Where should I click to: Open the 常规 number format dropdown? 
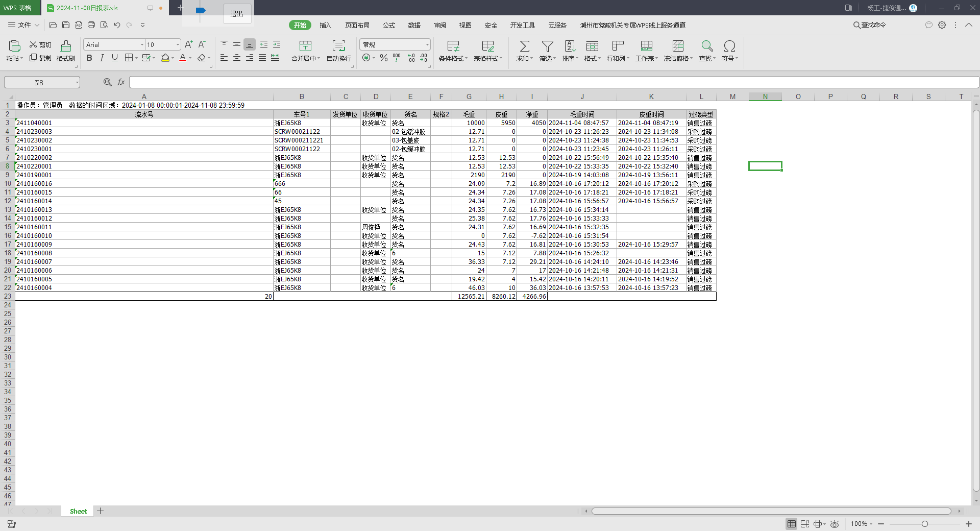427,45
